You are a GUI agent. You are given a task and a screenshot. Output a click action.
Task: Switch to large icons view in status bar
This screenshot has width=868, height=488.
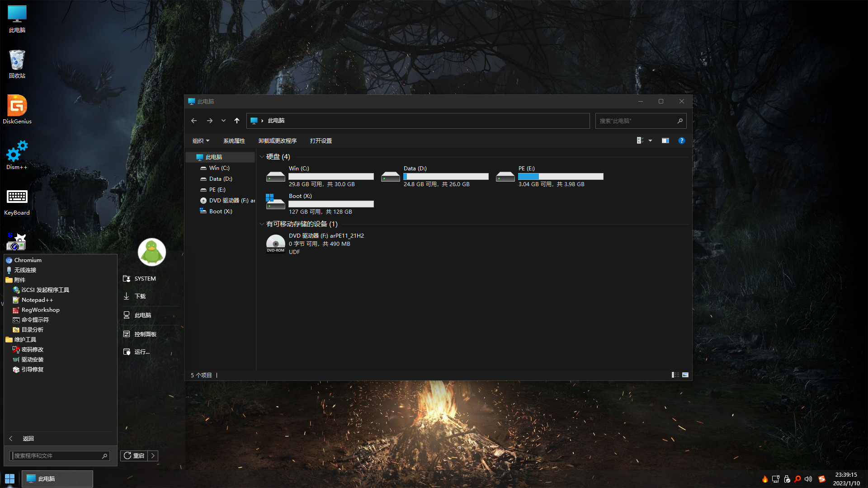pyautogui.click(x=685, y=375)
